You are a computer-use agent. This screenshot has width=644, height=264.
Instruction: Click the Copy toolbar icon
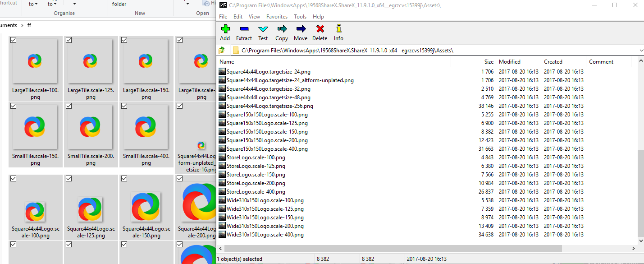point(282,29)
